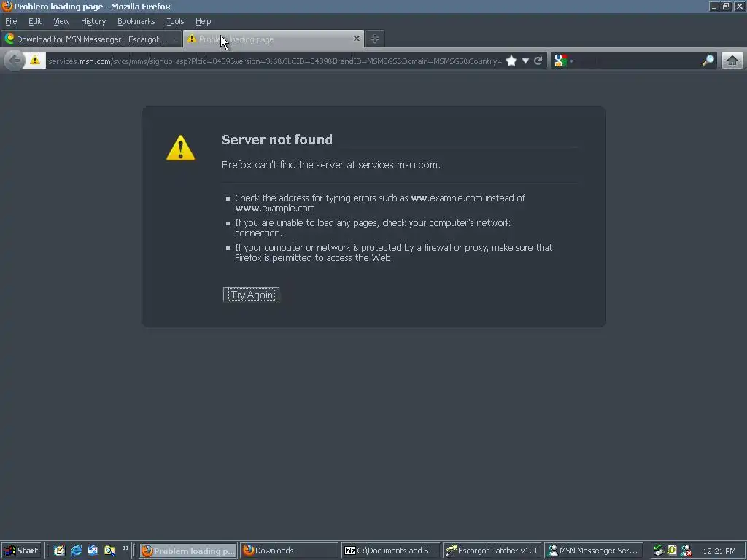The image size is (747, 560).
Task: Click the magnifier search icon
Action: pyautogui.click(x=708, y=61)
